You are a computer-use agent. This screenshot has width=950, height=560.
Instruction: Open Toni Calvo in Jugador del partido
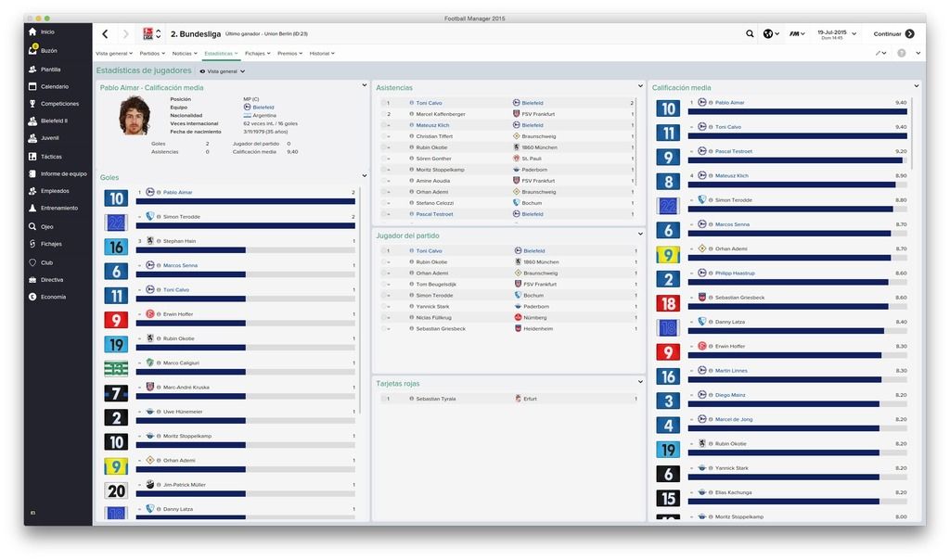tap(429, 250)
